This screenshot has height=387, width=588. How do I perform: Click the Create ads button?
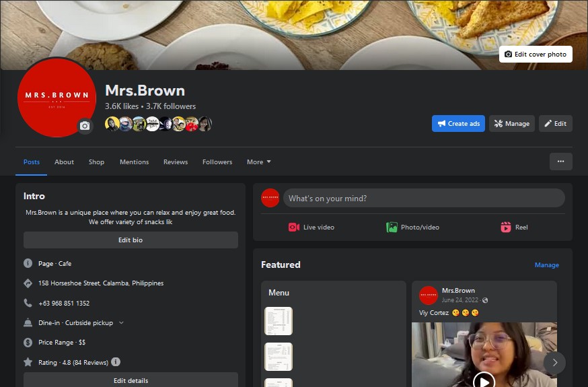pyautogui.click(x=458, y=123)
